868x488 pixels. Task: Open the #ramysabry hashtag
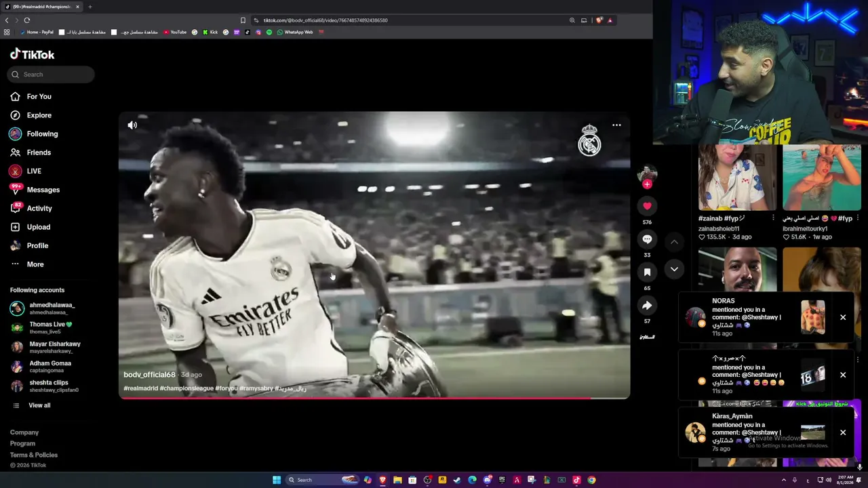point(256,388)
